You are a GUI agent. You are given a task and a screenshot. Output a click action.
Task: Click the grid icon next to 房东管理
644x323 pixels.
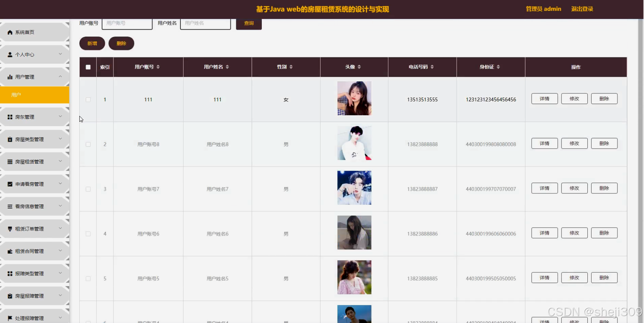pyautogui.click(x=10, y=117)
